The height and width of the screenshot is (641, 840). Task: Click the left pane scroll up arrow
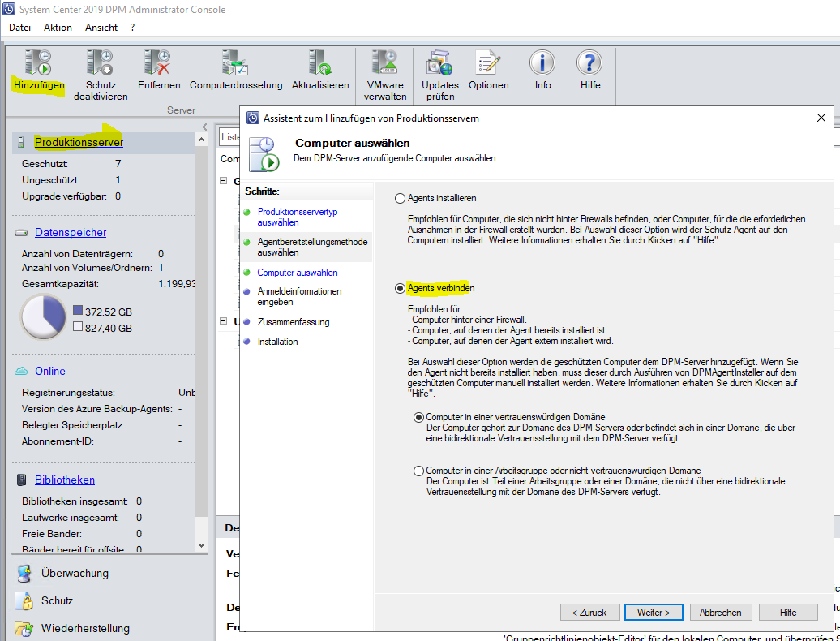point(201,140)
